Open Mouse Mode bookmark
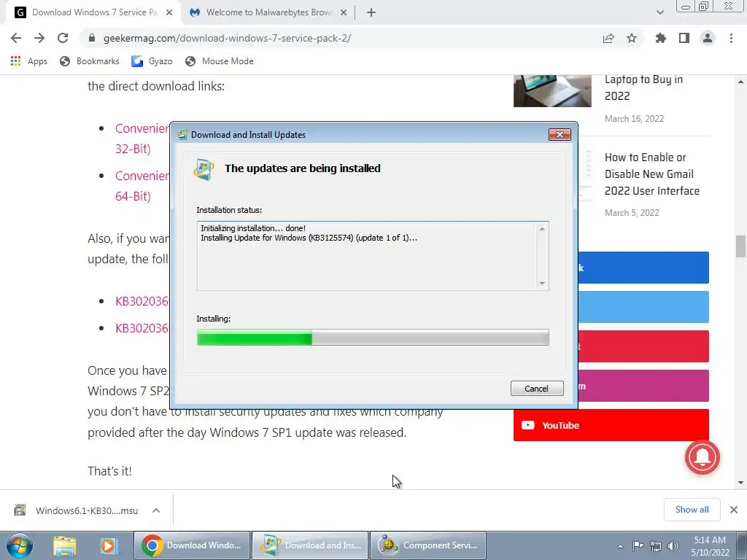This screenshot has height=560, width=747. (x=220, y=61)
